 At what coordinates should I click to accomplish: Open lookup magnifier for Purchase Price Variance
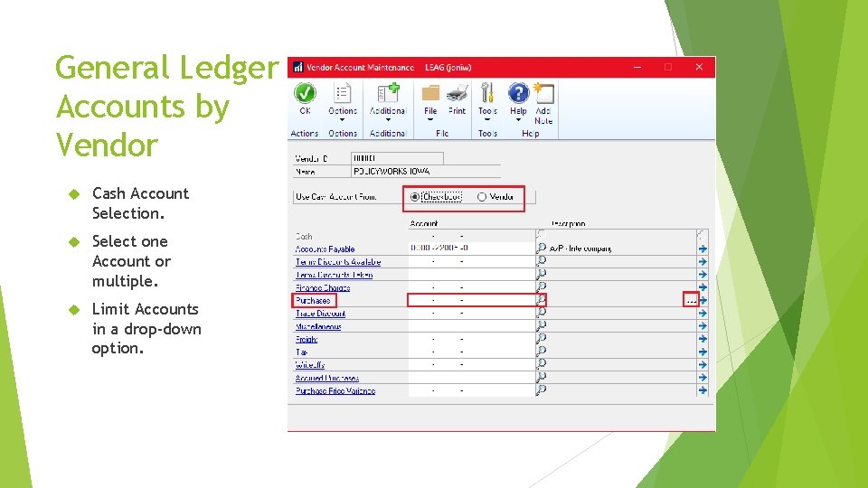541,389
